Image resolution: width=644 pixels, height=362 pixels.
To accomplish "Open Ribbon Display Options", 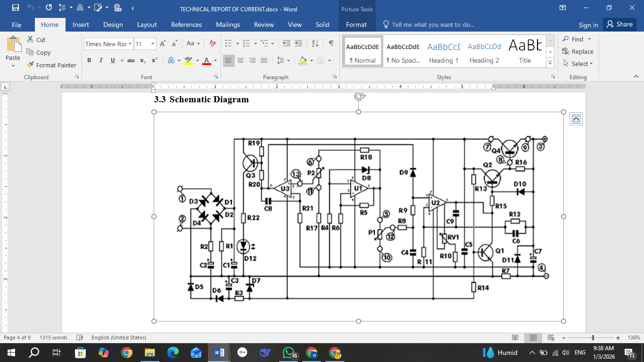I will coord(562,8).
